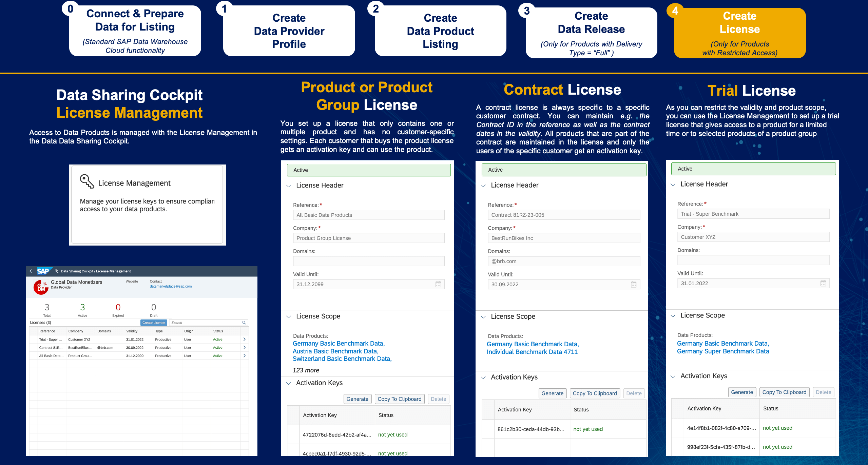Open the Germany Super Benchmark Data link
This screenshot has height=465, width=868.
pos(723,351)
